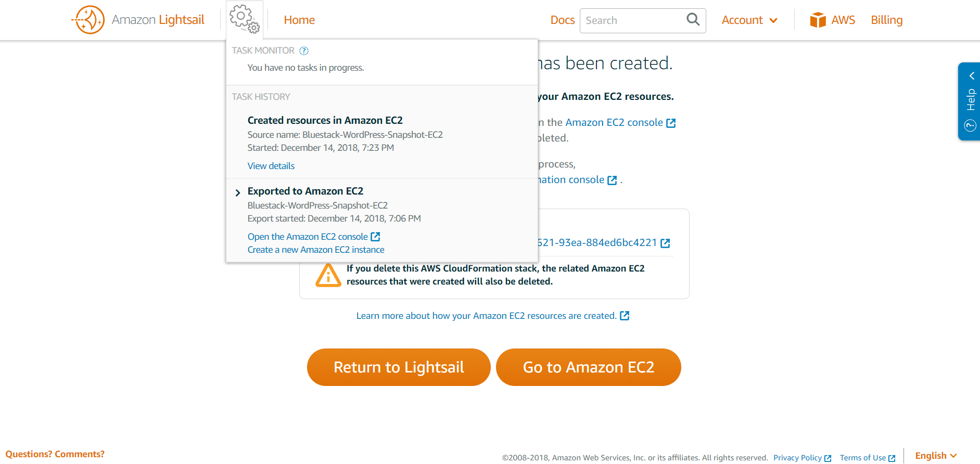980x464 pixels.
Task: Click the warning triangle icon
Action: [x=328, y=275]
